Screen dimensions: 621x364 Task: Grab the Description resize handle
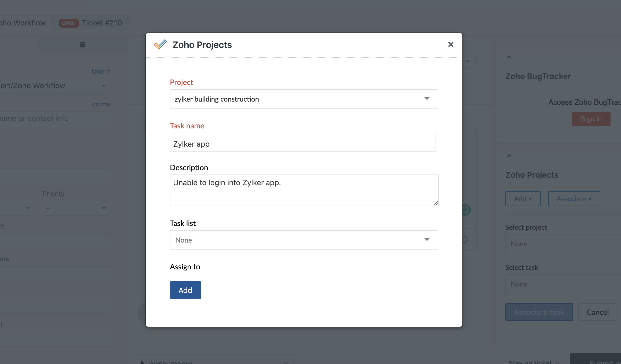(x=436, y=203)
